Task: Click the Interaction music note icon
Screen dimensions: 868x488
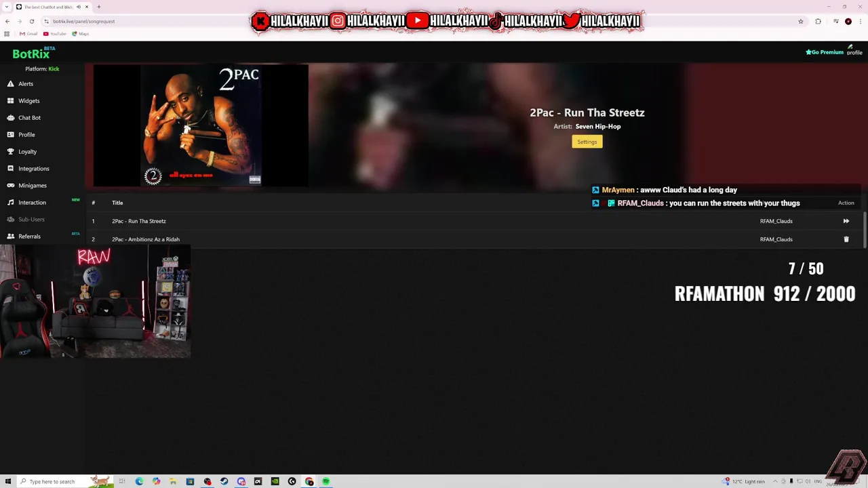Action: [11, 203]
